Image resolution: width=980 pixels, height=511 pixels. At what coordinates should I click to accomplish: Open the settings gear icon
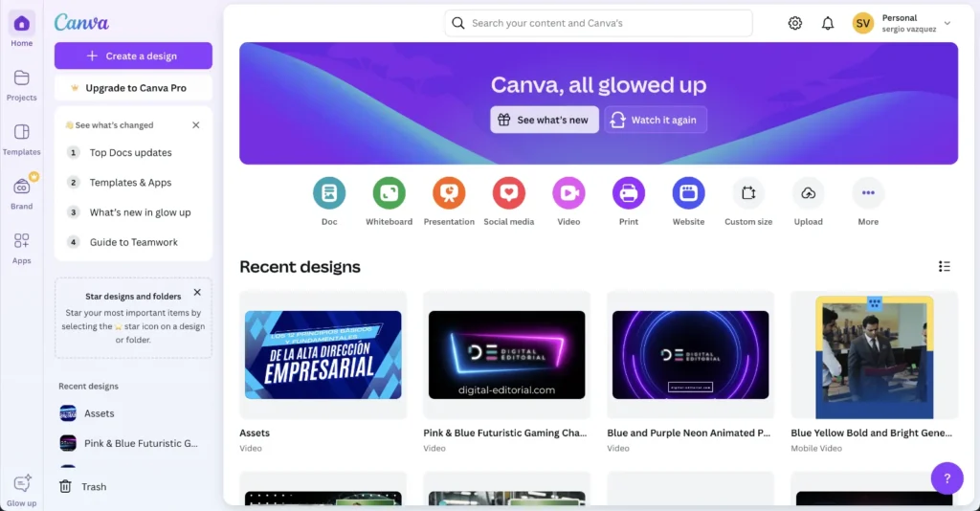795,23
